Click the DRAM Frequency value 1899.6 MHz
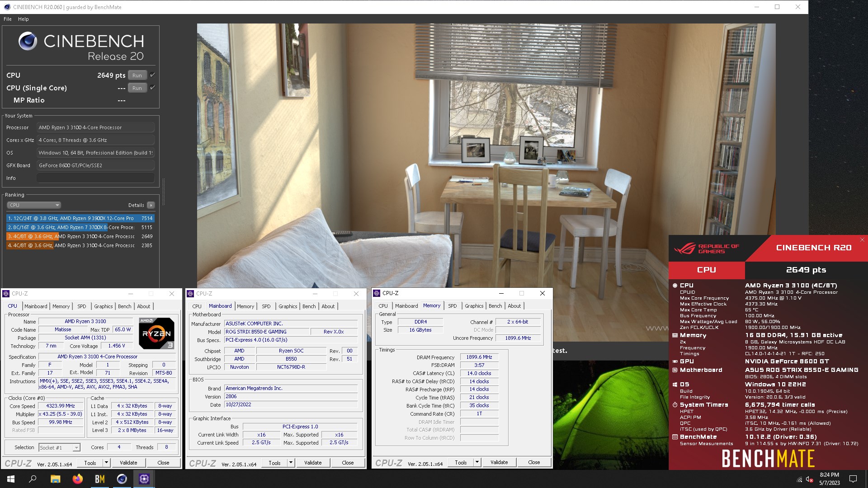 click(x=479, y=357)
